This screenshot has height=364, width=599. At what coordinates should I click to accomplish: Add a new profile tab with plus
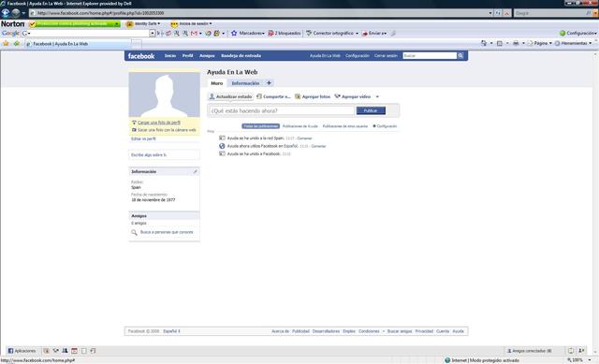click(269, 83)
